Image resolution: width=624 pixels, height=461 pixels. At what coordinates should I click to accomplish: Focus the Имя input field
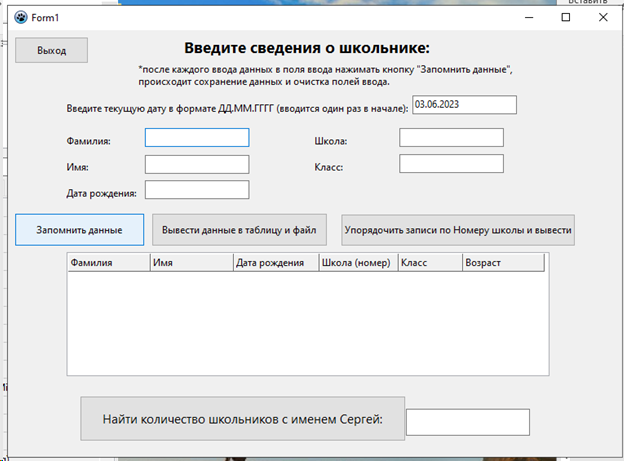197,164
